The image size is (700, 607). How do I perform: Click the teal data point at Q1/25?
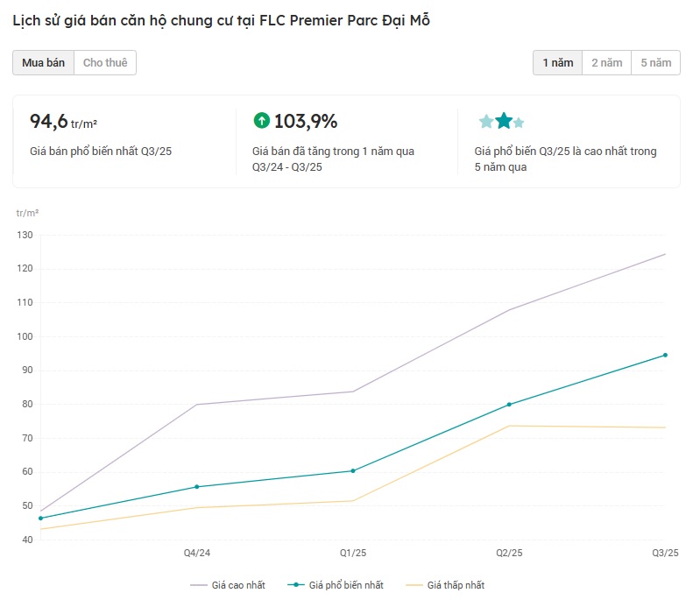click(x=353, y=471)
